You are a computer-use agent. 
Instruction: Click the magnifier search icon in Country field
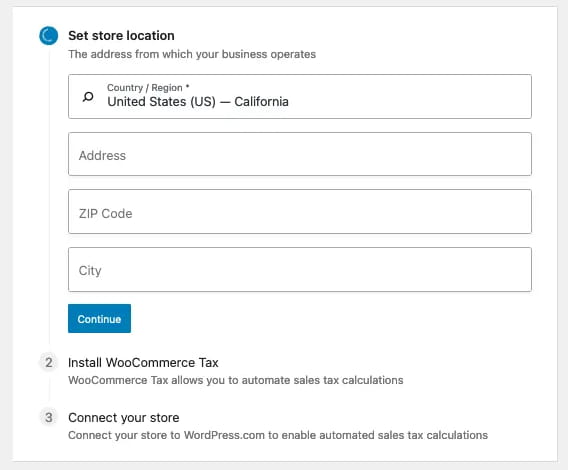(88, 97)
